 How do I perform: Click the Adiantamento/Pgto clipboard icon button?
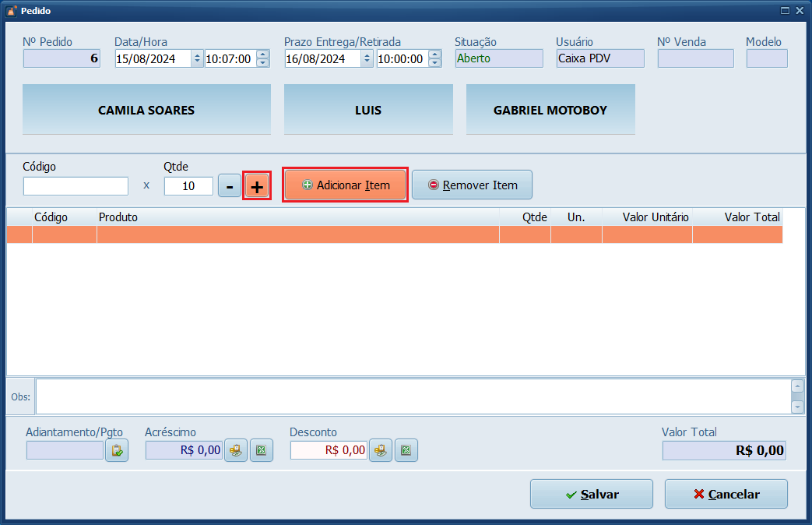click(x=117, y=450)
